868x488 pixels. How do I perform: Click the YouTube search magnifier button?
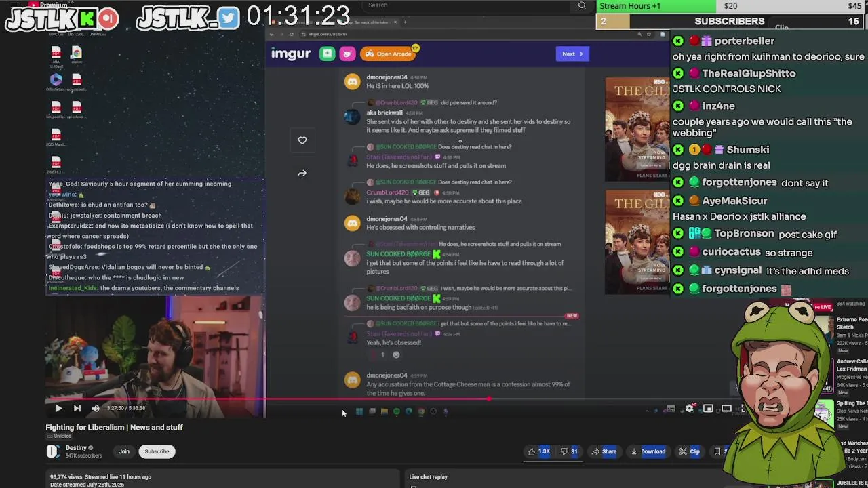582,5
